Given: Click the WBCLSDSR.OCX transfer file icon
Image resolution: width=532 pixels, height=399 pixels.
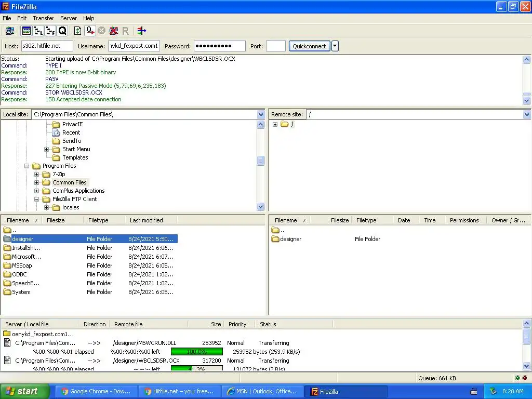Looking at the screenshot, I should point(7,360).
